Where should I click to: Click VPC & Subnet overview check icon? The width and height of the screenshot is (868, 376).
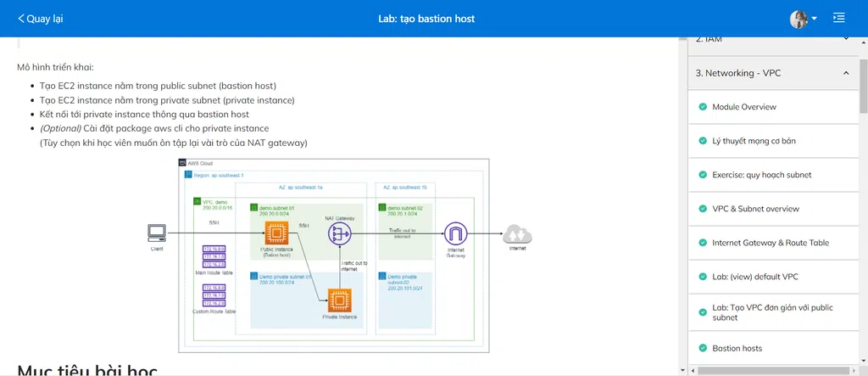703,209
